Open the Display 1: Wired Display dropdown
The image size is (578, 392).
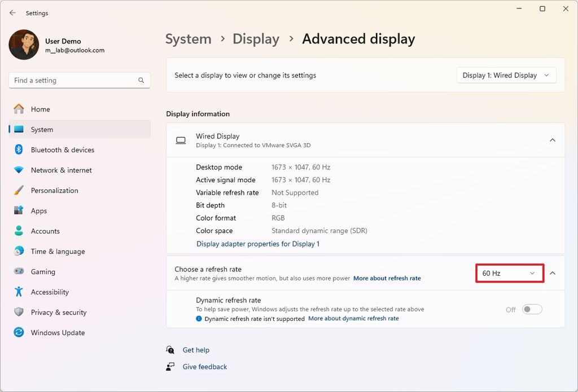pos(506,75)
